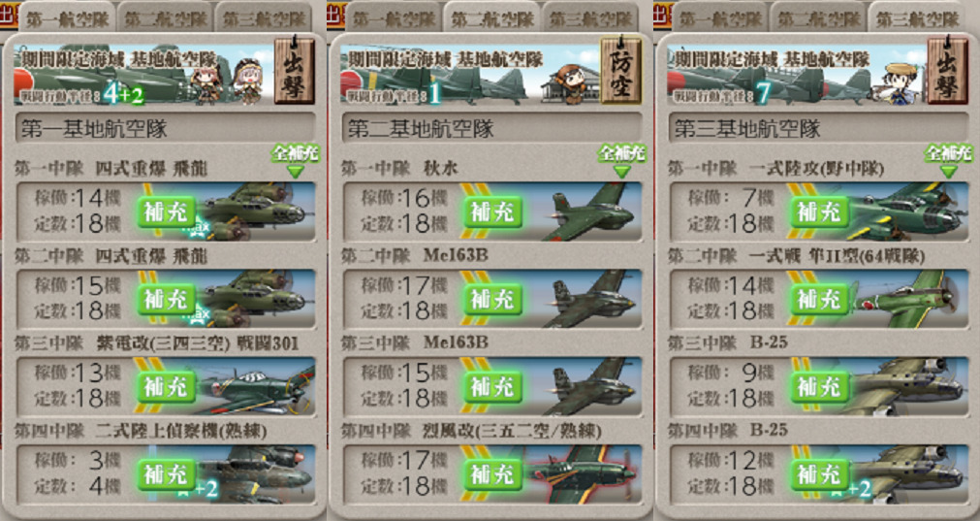Switch to 第三航空隊 tab in the middle panel

click(x=589, y=17)
